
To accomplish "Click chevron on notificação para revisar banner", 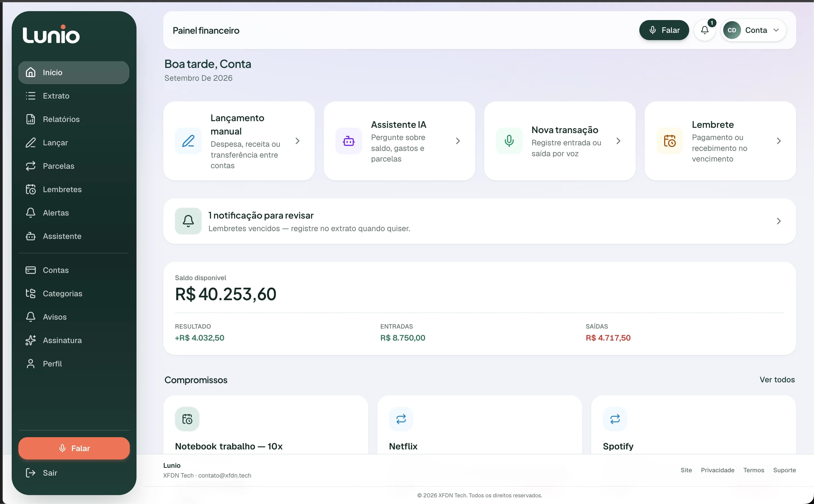I will click(x=779, y=221).
